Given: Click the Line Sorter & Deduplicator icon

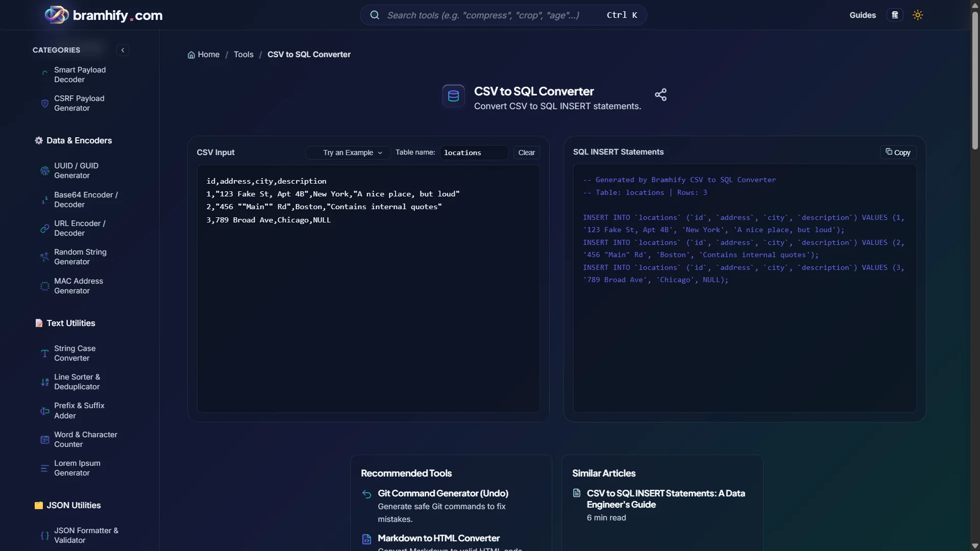Looking at the screenshot, I should (x=45, y=382).
